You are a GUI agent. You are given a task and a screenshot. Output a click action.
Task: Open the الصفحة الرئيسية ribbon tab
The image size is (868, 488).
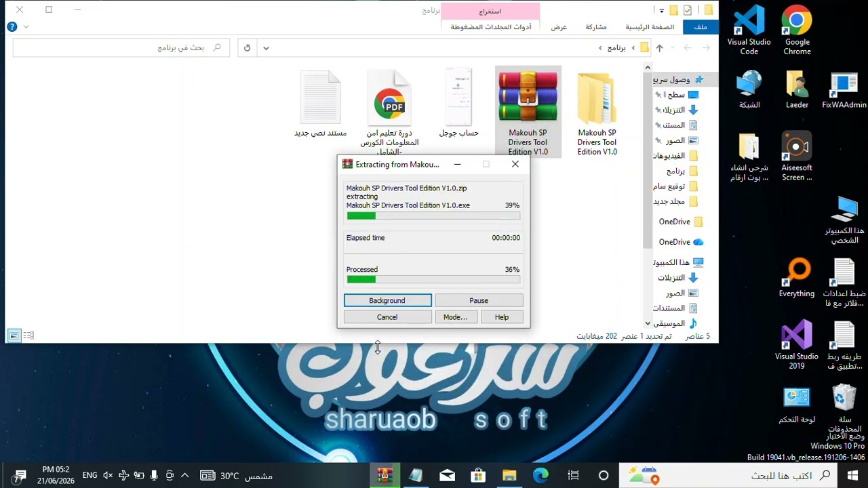point(650,27)
